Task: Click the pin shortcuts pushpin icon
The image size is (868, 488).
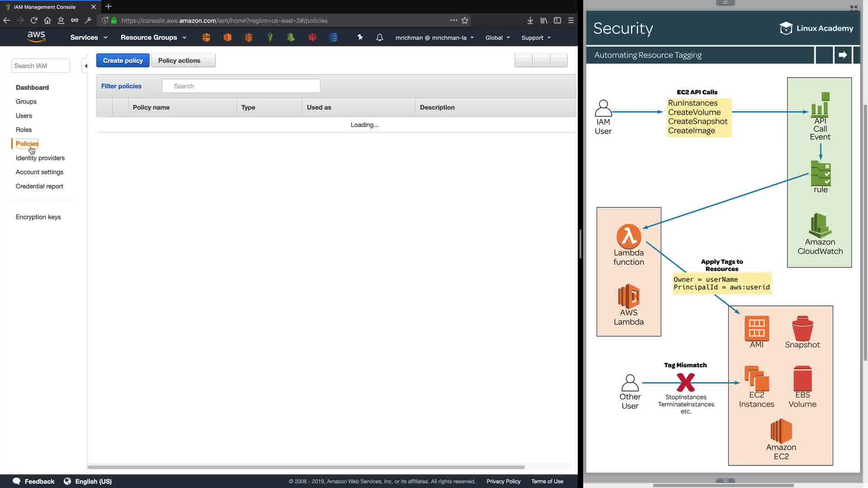Action: click(360, 38)
